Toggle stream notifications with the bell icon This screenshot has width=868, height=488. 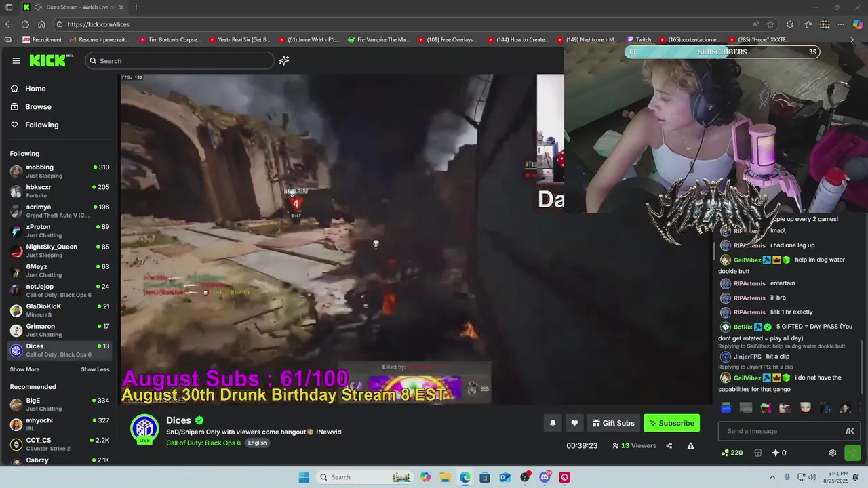pos(553,423)
